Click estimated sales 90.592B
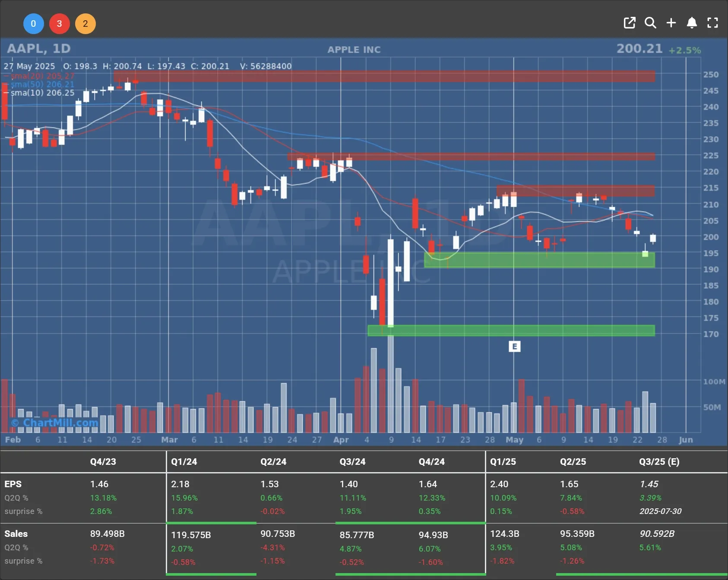The image size is (728, 580). [657, 534]
